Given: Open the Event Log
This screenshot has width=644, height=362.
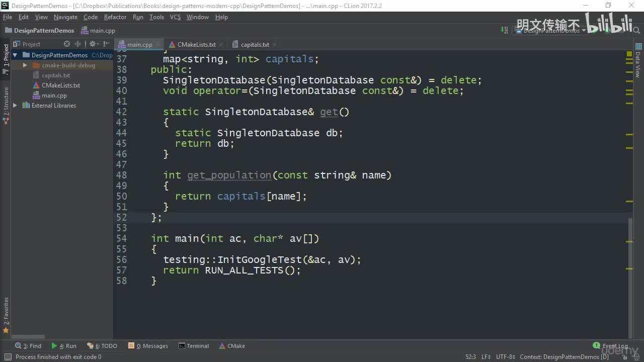Looking at the screenshot, I should pos(610,346).
